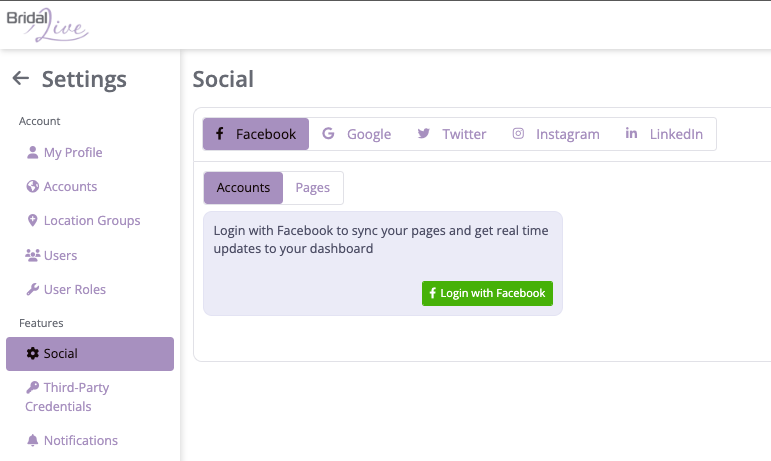
Task: Click the Users group icon
Action: [x=32, y=255]
